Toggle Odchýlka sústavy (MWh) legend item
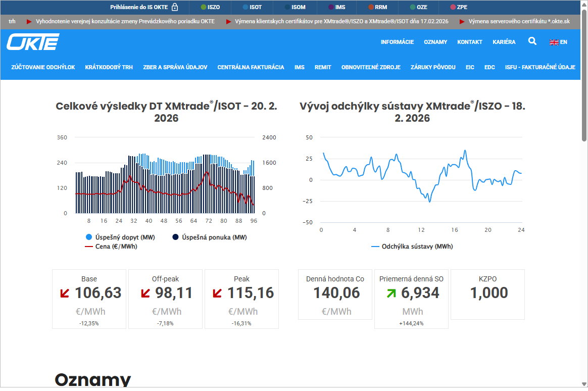 click(x=412, y=247)
